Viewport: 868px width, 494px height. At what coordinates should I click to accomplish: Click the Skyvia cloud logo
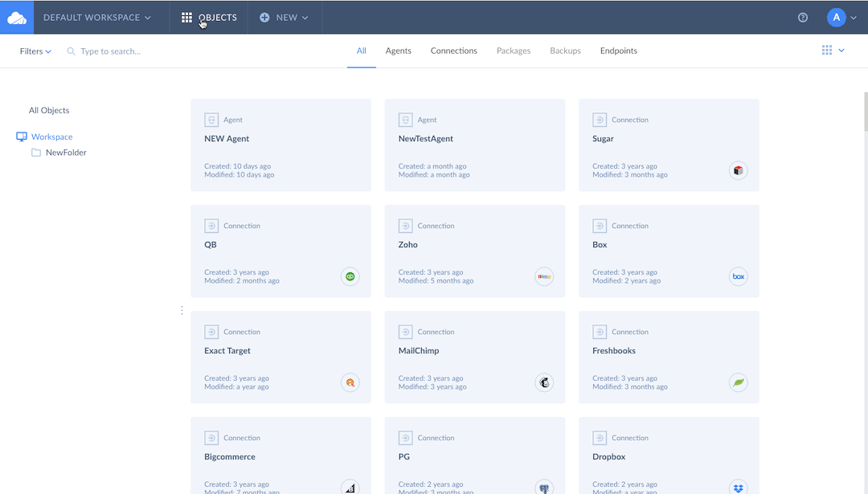(x=17, y=17)
